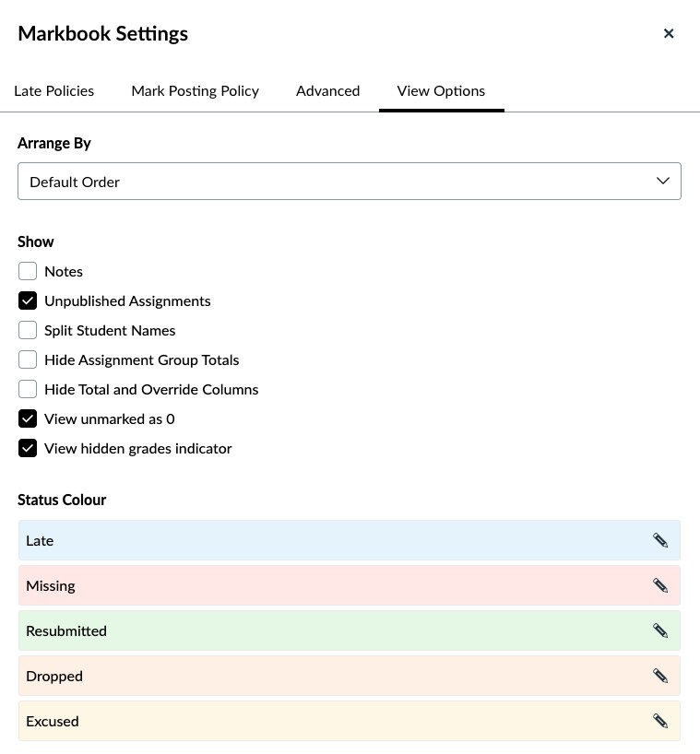Uncheck Unpublished Assignments
Screen dimensions: 700x754
click(28, 300)
